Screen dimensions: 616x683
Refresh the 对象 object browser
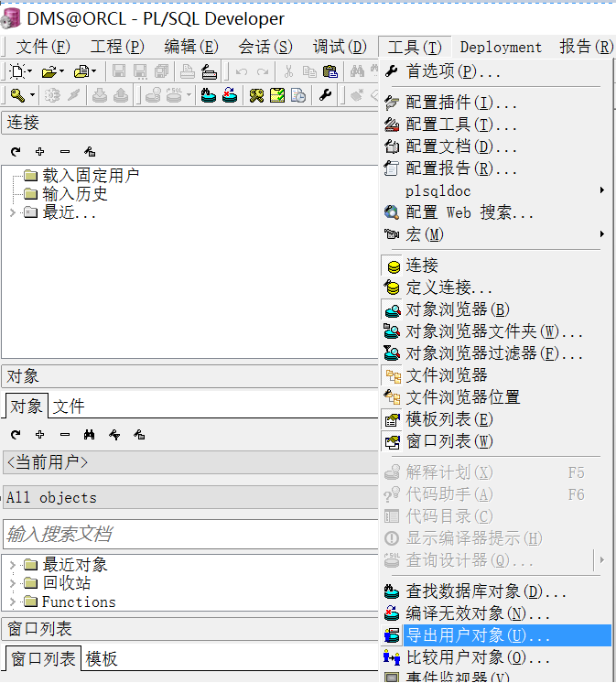click(16, 434)
